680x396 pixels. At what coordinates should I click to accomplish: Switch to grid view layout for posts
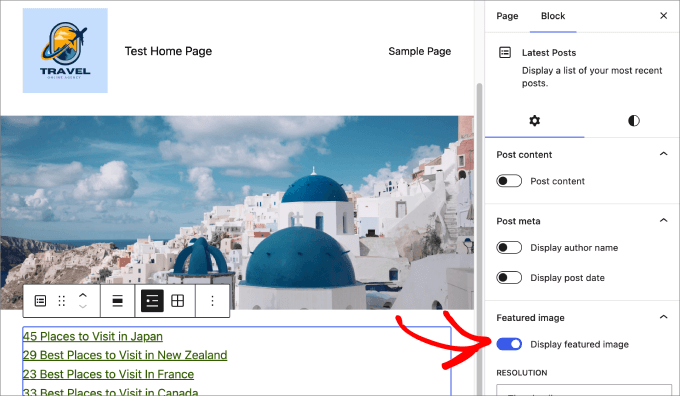pos(178,301)
